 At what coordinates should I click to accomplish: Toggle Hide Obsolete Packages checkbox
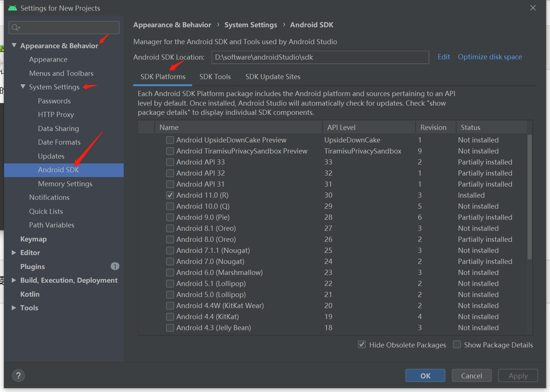[x=362, y=345]
